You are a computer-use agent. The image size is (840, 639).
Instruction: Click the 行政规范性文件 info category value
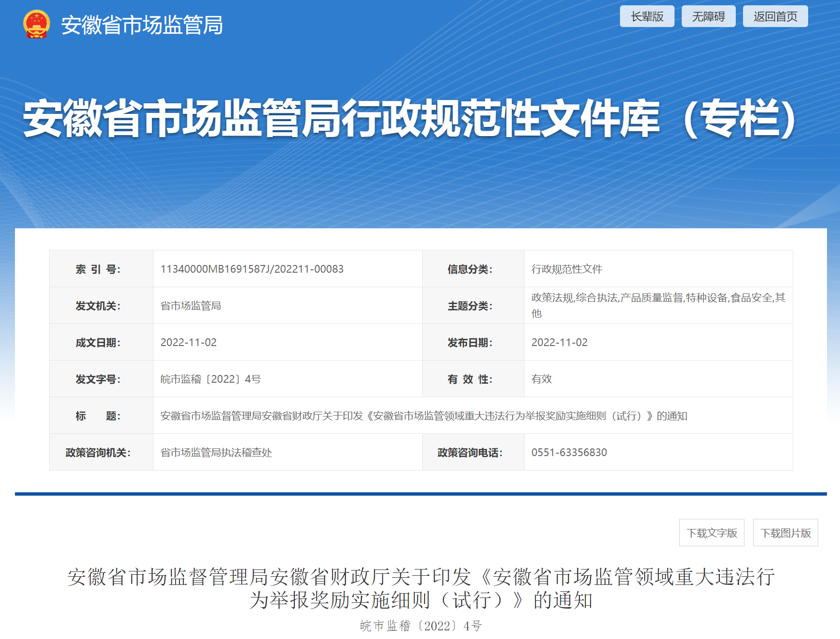pyautogui.click(x=567, y=269)
